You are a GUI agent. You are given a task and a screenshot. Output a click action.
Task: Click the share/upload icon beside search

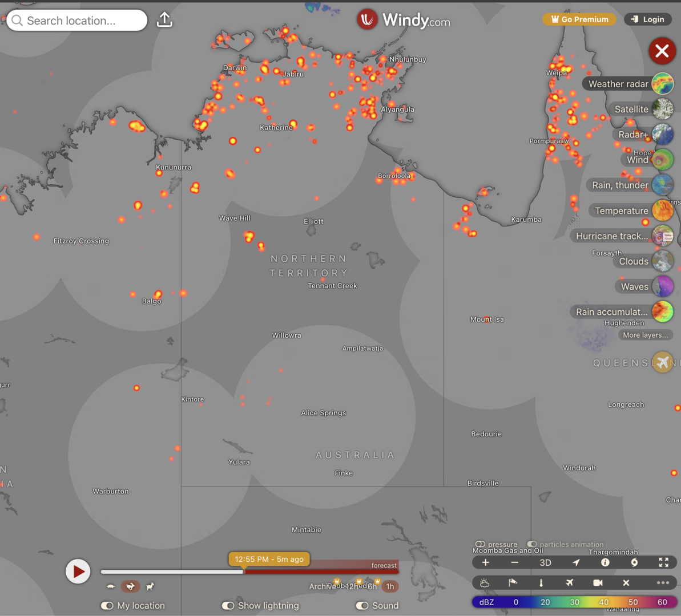[x=164, y=20]
